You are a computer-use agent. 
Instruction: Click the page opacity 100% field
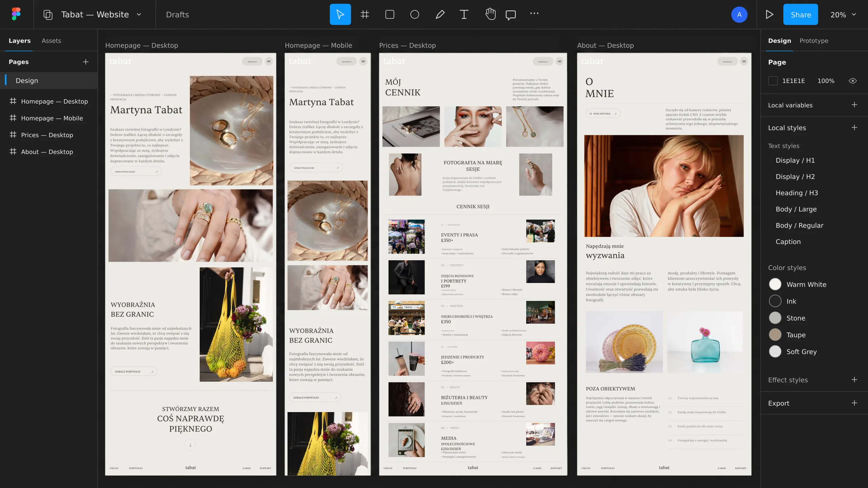point(826,81)
